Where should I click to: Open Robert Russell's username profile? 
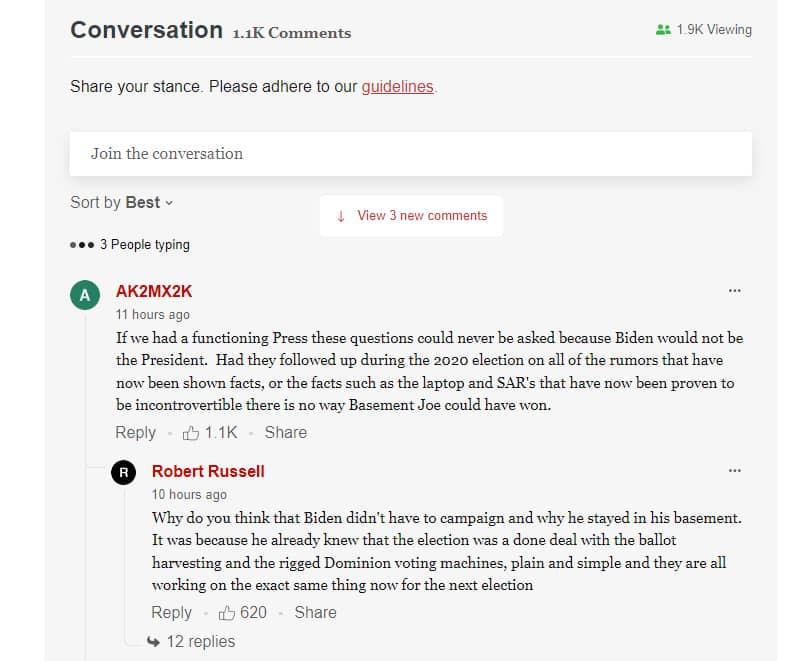coord(208,471)
